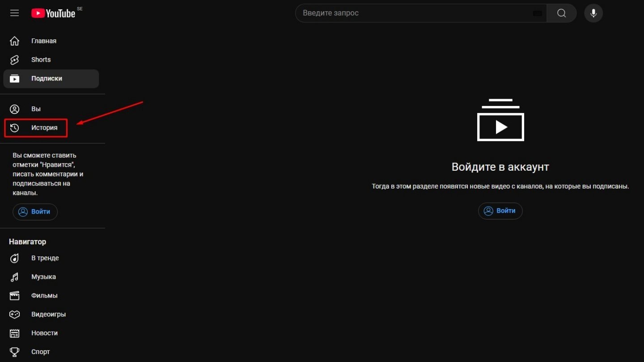Click the flame icon beside В тренде
The height and width of the screenshot is (362, 644).
(15, 258)
